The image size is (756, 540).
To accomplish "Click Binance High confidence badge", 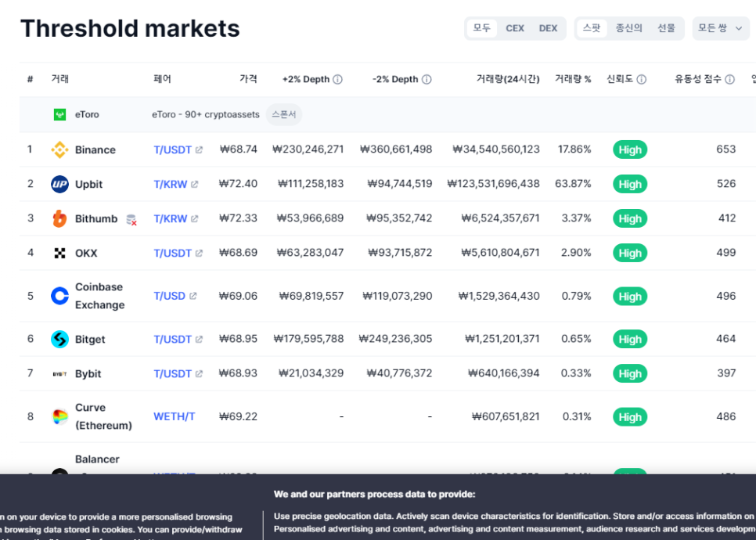I will coord(630,150).
